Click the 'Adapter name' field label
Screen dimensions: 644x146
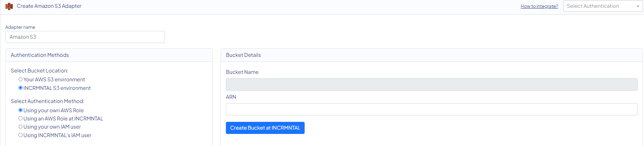coord(20,27)
